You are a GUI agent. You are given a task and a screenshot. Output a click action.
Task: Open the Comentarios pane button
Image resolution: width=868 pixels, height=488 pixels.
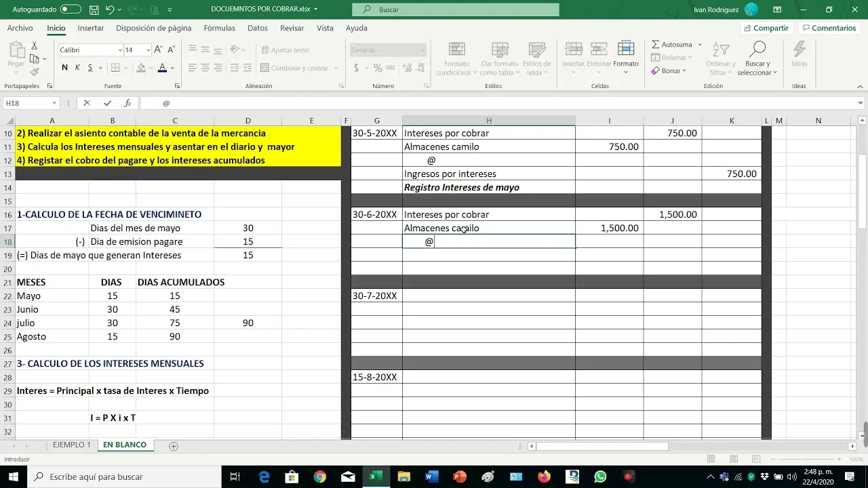828,28
